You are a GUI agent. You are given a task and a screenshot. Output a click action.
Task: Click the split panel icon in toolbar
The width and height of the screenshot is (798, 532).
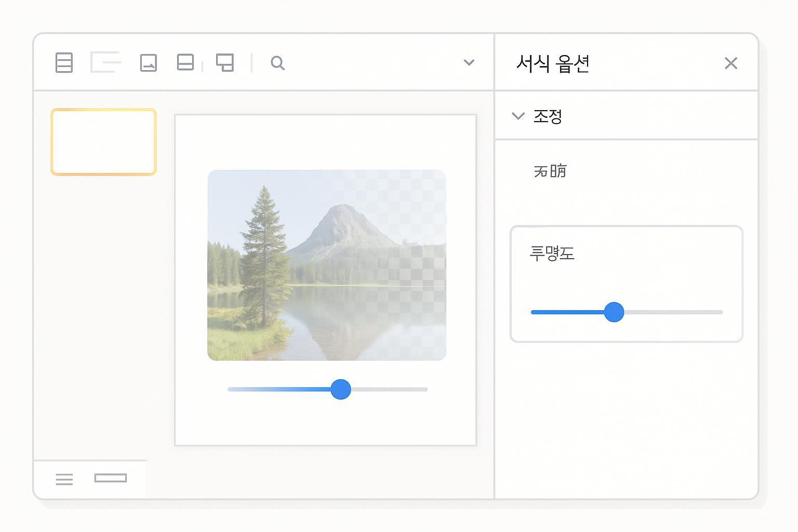185,62
